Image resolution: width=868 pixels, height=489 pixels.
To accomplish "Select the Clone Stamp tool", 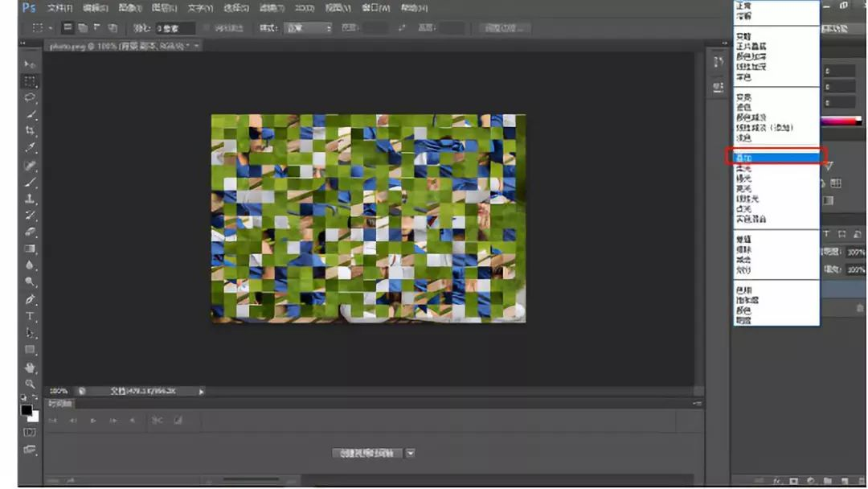I will click(x=30, y=199).
